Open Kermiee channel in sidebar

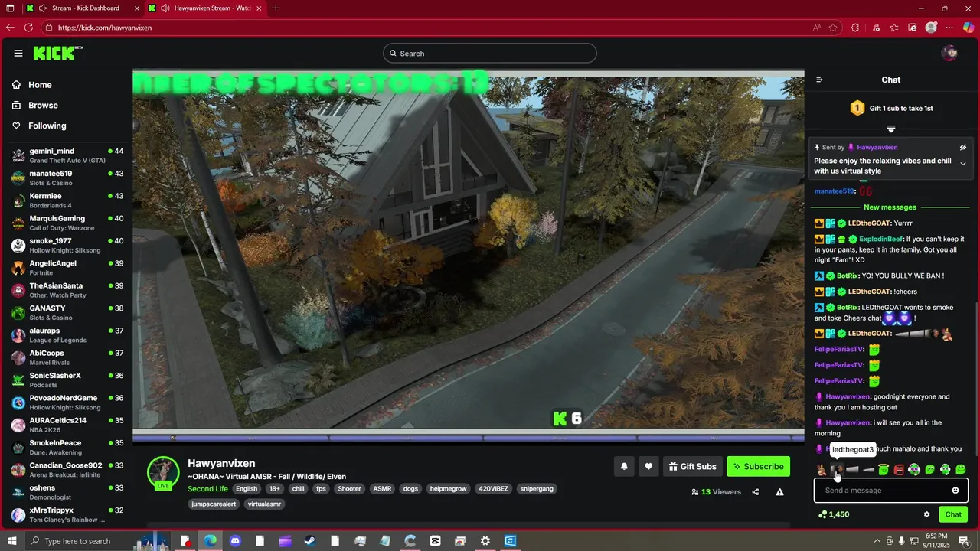pos(67,201)
